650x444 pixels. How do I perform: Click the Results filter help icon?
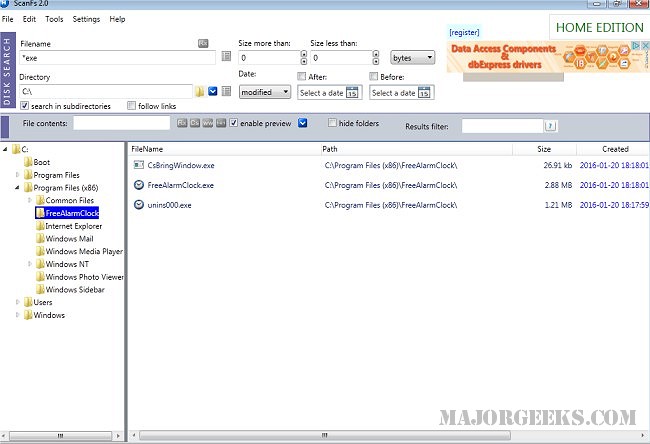(550, 126)
